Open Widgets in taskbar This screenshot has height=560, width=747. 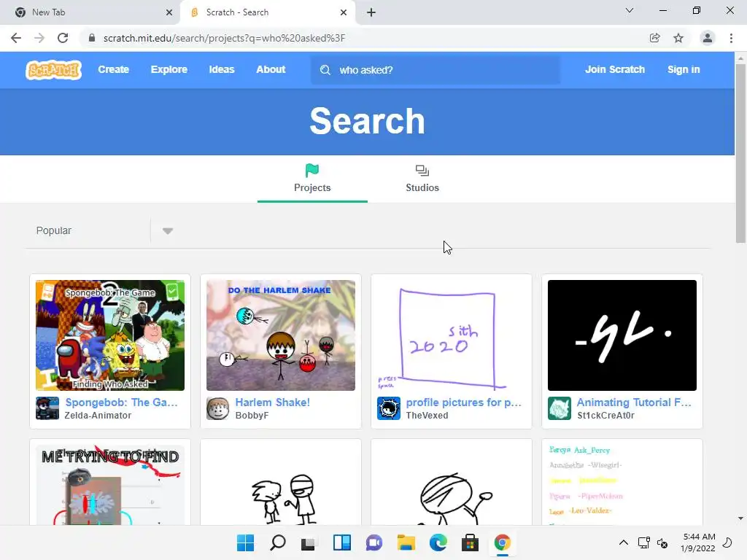342,542
